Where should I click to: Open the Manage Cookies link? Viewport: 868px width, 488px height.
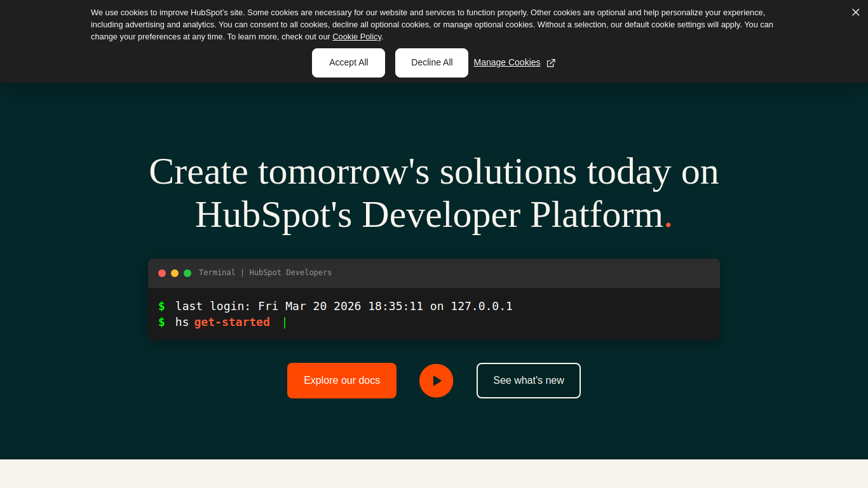pyautogui.click(x=507, y=62)
